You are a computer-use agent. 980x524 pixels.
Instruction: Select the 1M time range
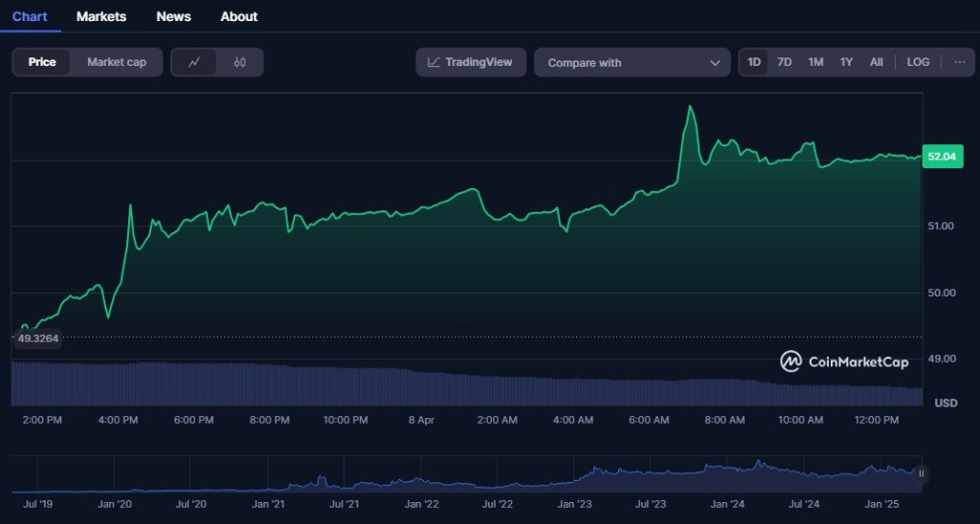coord(815,62)
